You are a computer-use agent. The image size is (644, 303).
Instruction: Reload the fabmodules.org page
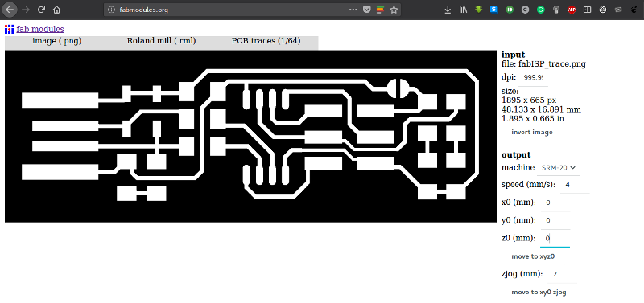[41, 10]
